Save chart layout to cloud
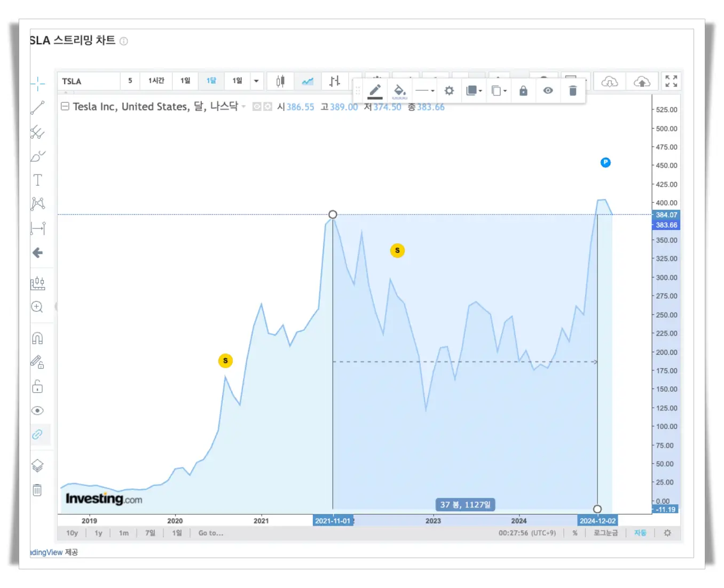Image resolution: width=724 pixels, height=588 pixels. pyautogui.click(x=642, y=82)
